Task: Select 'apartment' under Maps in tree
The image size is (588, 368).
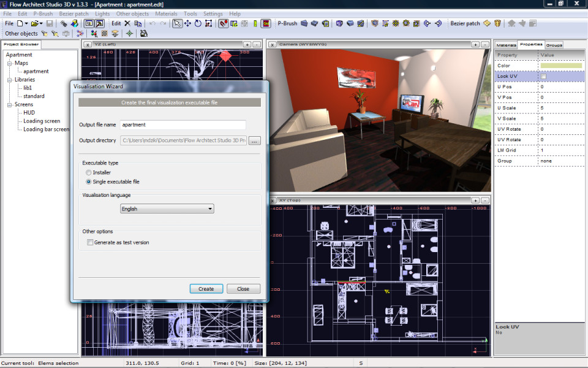Action: pos(36,71)
